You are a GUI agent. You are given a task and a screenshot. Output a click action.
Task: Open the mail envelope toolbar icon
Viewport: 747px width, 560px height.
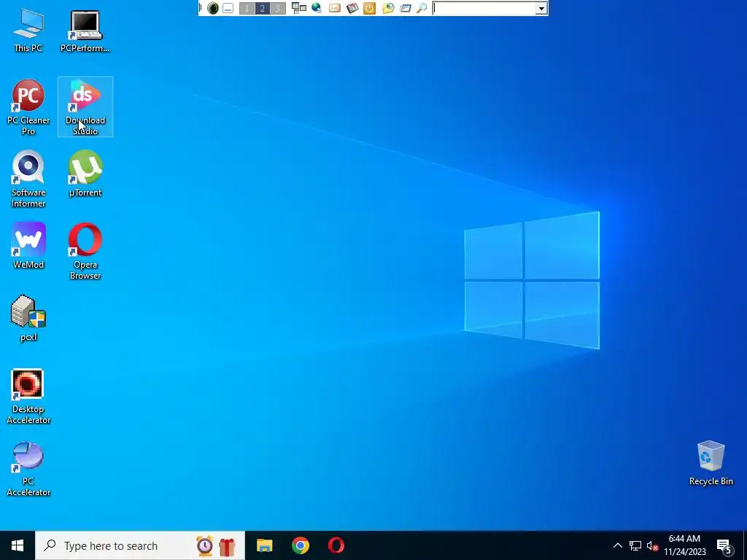click(334, 8)
